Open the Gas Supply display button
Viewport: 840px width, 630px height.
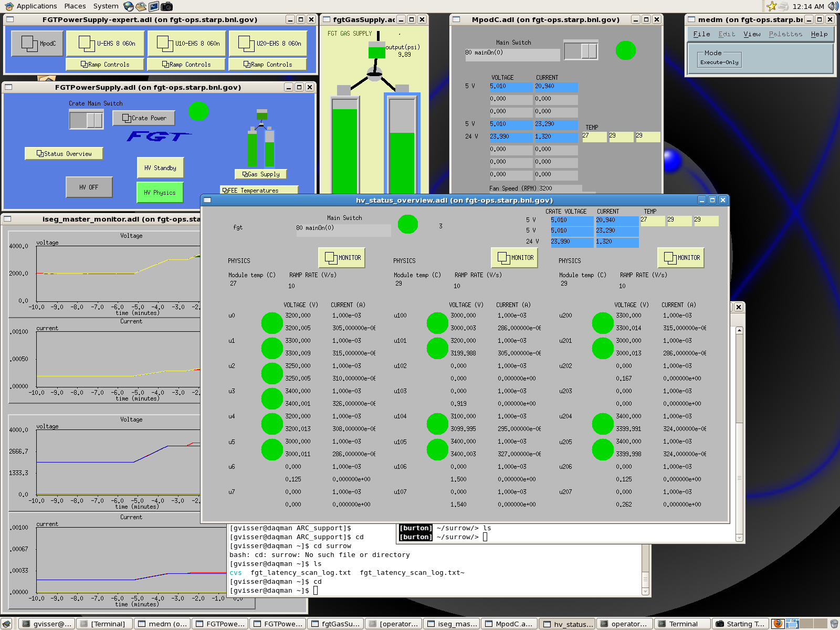261,174
